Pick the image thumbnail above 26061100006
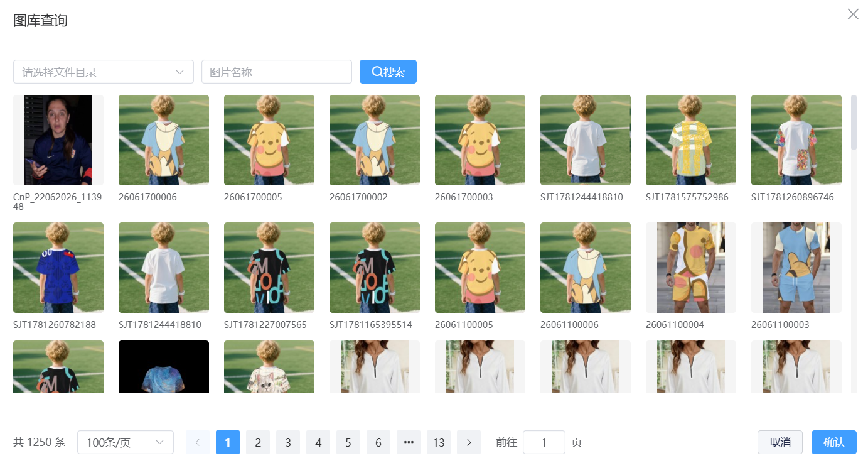The width and height of the screenshot is (868, 463). (586, 268)
